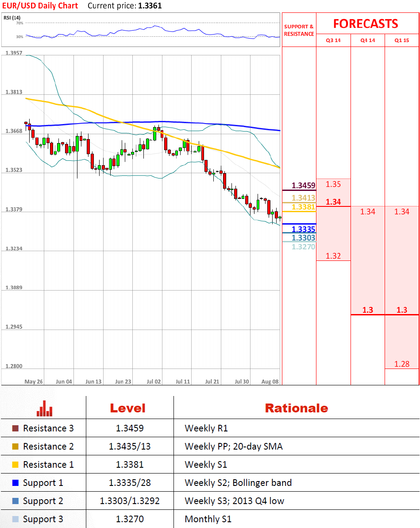Click the table cell 1.3435/13
420x528 pixels.
(x=130, y=446)
